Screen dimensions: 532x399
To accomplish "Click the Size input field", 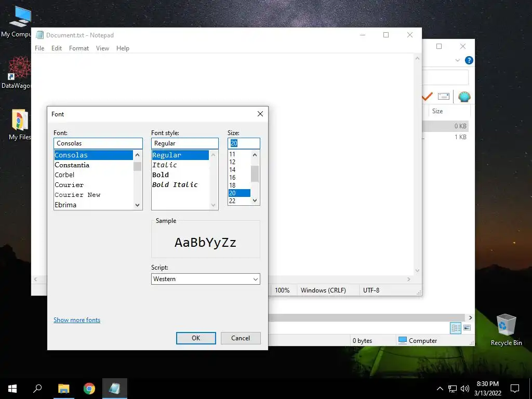I will (x=244, y=143).
